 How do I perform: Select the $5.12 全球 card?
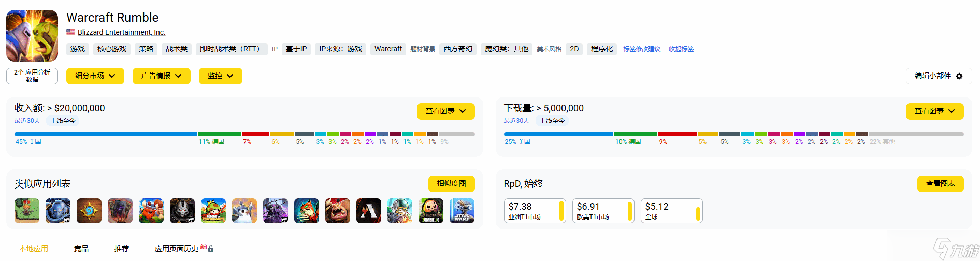click(672, 211)
